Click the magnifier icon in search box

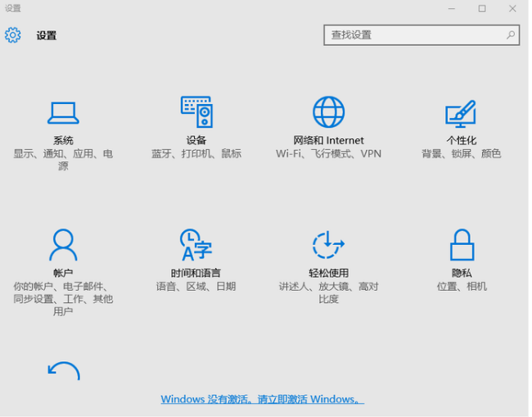point(511,35)
